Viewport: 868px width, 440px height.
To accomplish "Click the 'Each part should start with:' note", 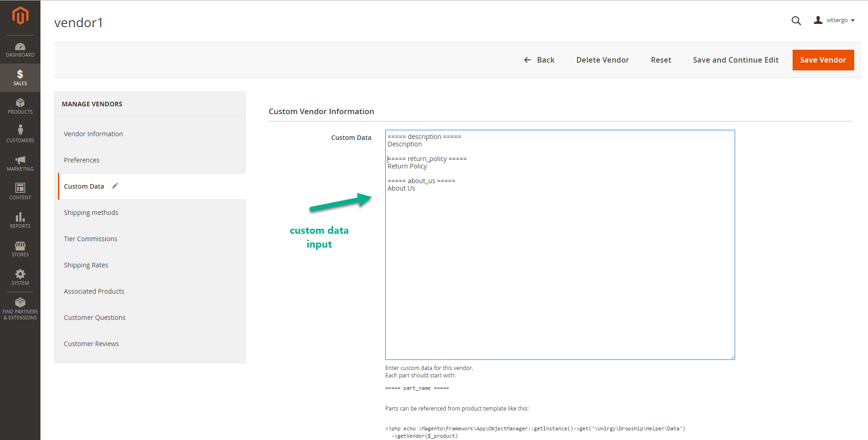I will click(420, 376).
